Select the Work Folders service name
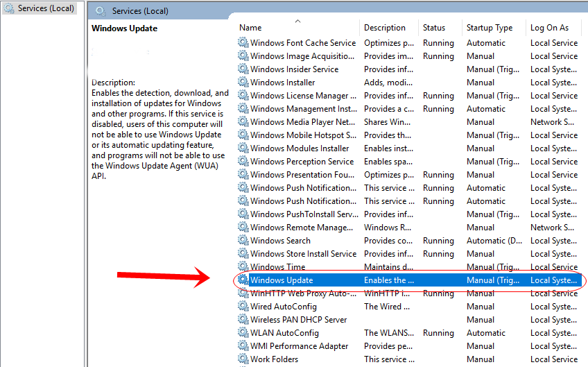The image size is (588, 367). point(274,359)
